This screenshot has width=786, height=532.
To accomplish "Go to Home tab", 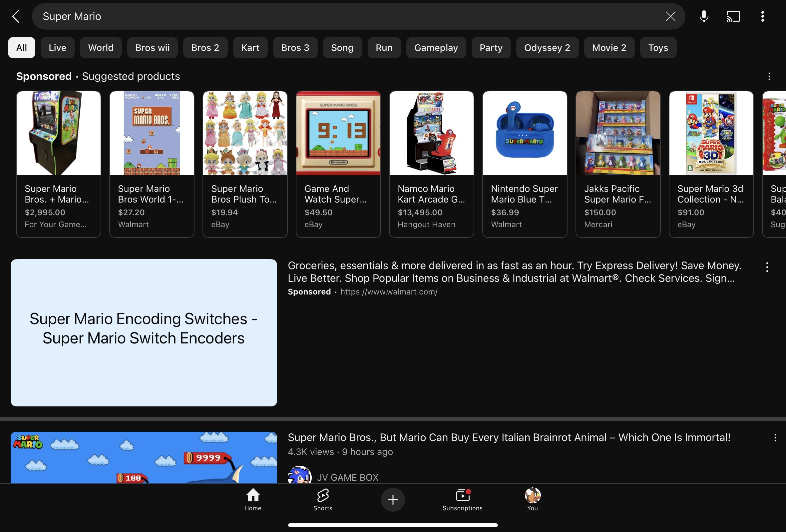I will coord(253,500).
